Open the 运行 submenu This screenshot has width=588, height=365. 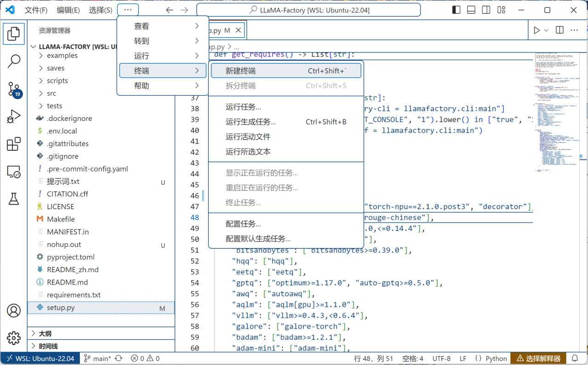click(163, 56)
